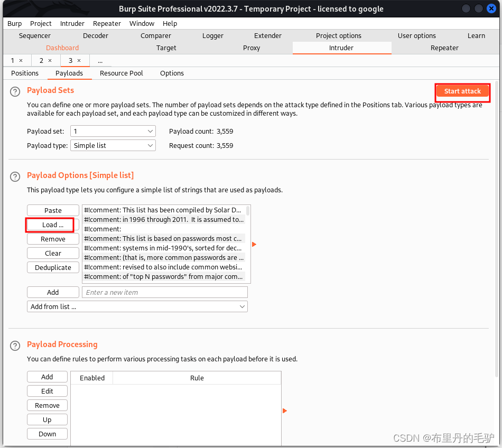The image size is (502, 448).
Task: Click Edit in Payload Processing
Action: (47, 391)
